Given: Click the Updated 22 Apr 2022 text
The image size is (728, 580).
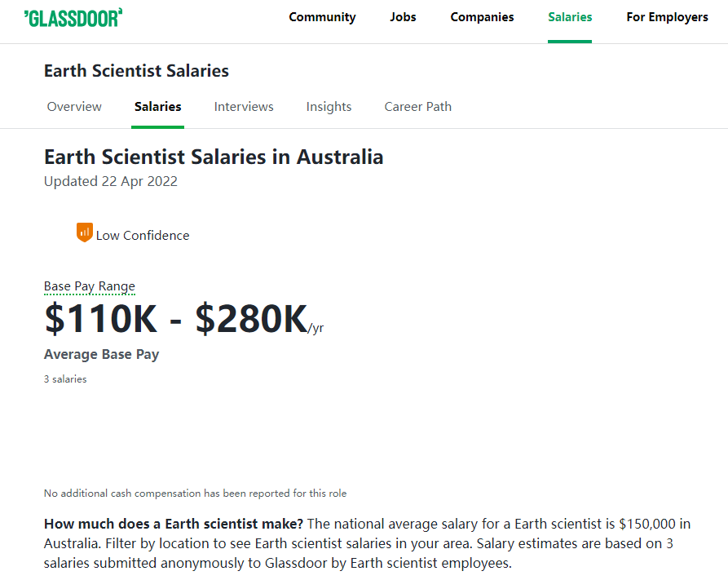Looking at the screenshot, I should [x=111, y=181].
